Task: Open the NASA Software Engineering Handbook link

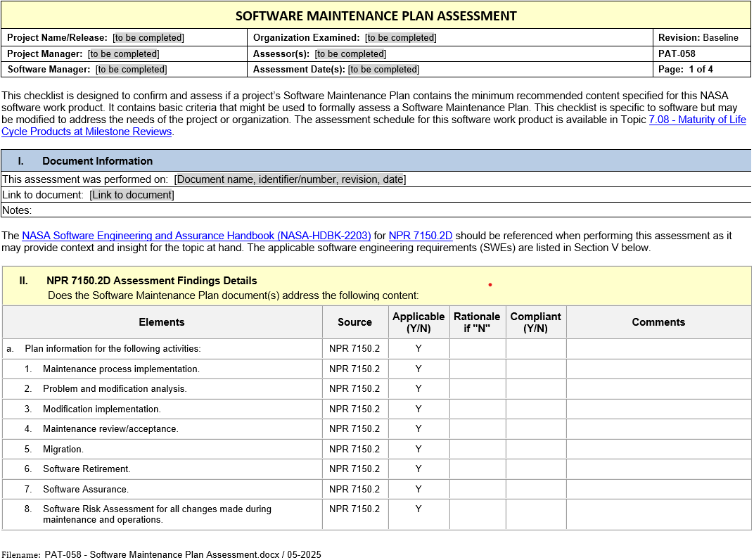Action: 196,236
